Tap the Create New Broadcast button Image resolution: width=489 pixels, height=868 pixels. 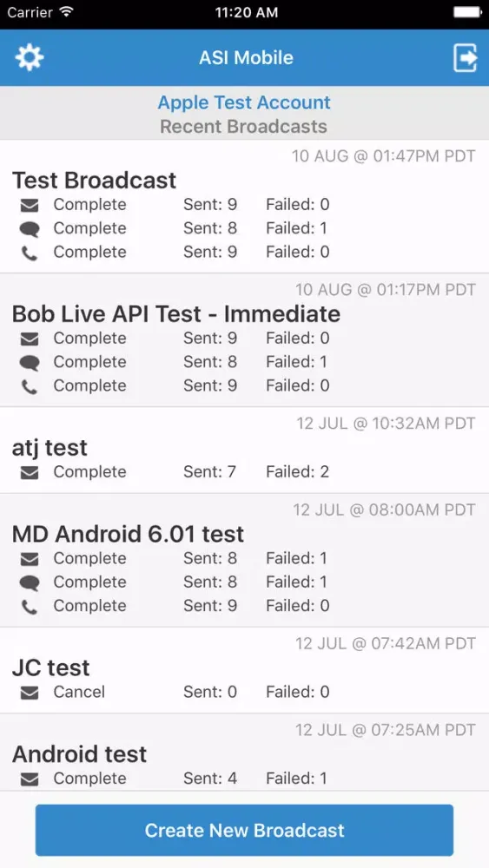coord(244,830)
